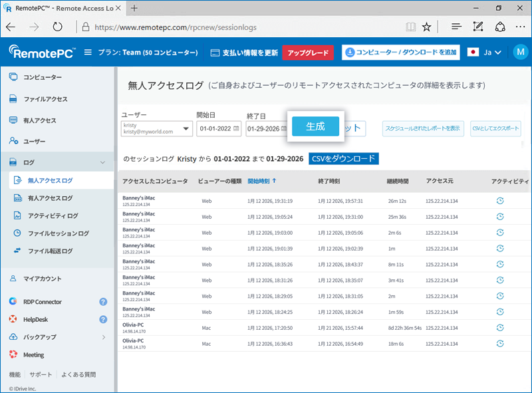Click the 開始日 date field showing 01-01-2022
532x393 pixels.
(219, 129)
